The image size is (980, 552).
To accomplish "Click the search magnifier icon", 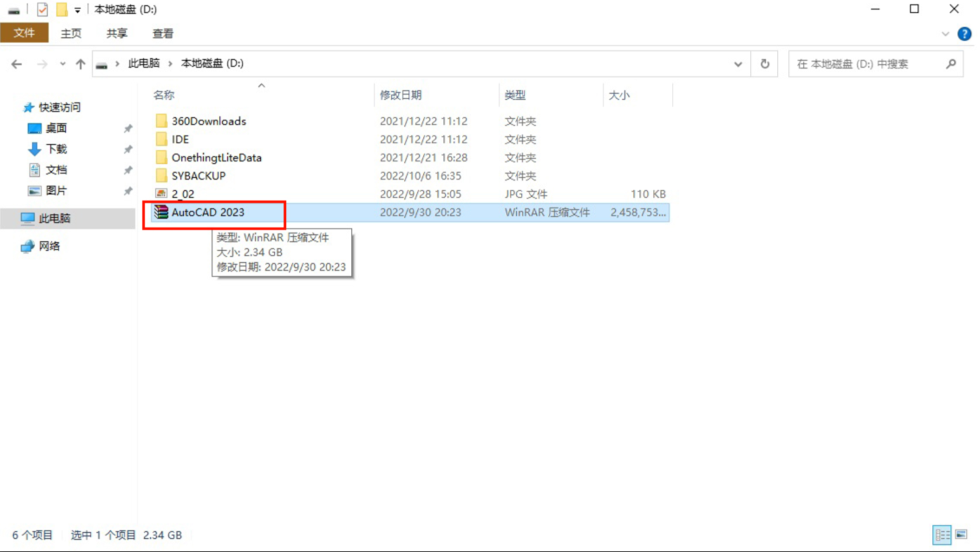I will click(x=951, y=64).
